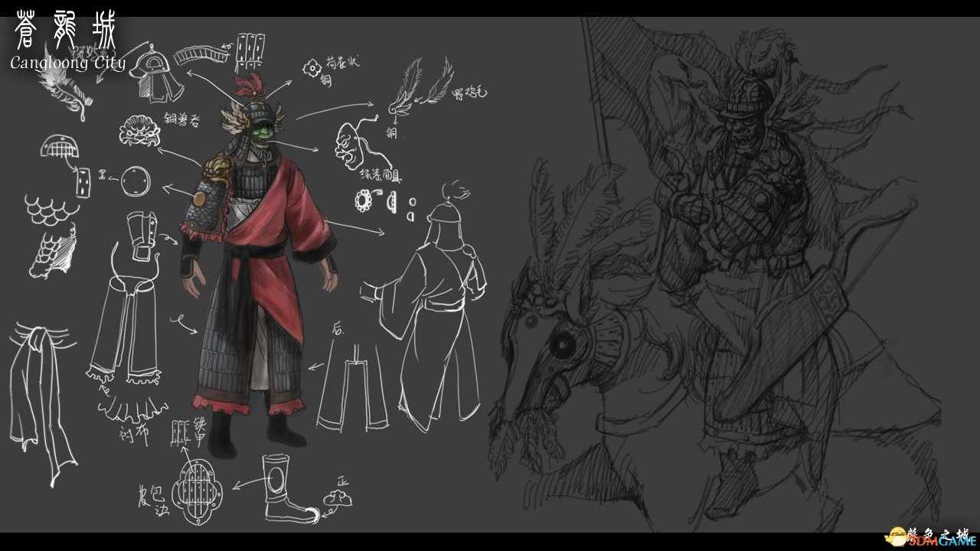980x551 pixels.
Task: Select the round shoulder disc sketch
Action: (x=136, y=182)
